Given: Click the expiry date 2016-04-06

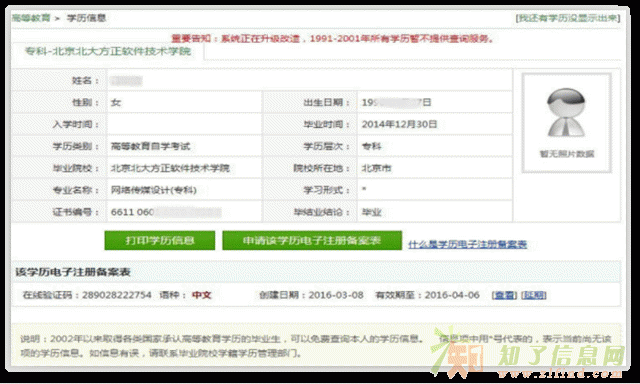Looking at the screenshot, I should (452, 295).
